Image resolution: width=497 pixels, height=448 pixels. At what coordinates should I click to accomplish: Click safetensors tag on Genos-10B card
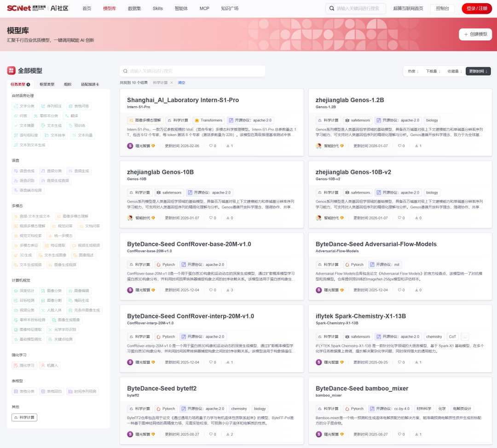click(x=169, y=193)
